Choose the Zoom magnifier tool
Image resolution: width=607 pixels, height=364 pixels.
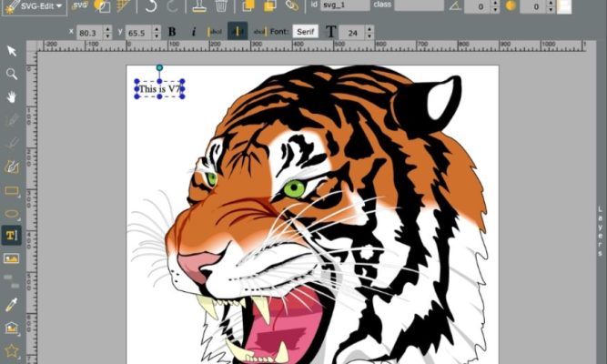coord(12,74)
